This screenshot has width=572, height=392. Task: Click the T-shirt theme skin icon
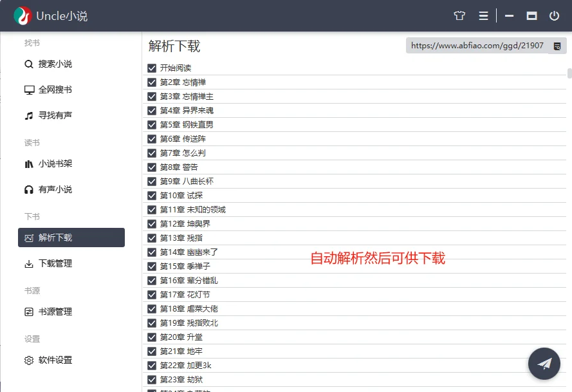click(459, 16)
